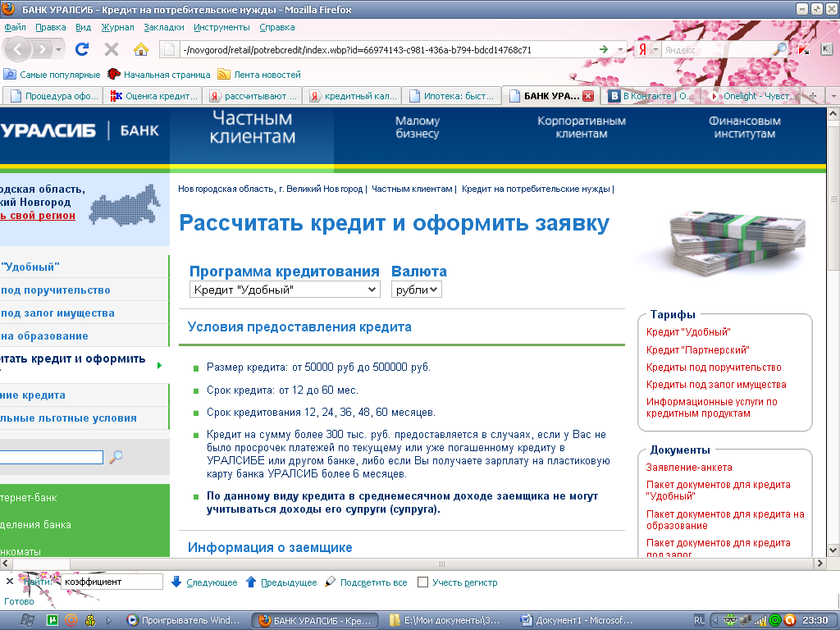Screen dimensions: 840x630
Task: Open the Справка menu
Action: [277, 27]
